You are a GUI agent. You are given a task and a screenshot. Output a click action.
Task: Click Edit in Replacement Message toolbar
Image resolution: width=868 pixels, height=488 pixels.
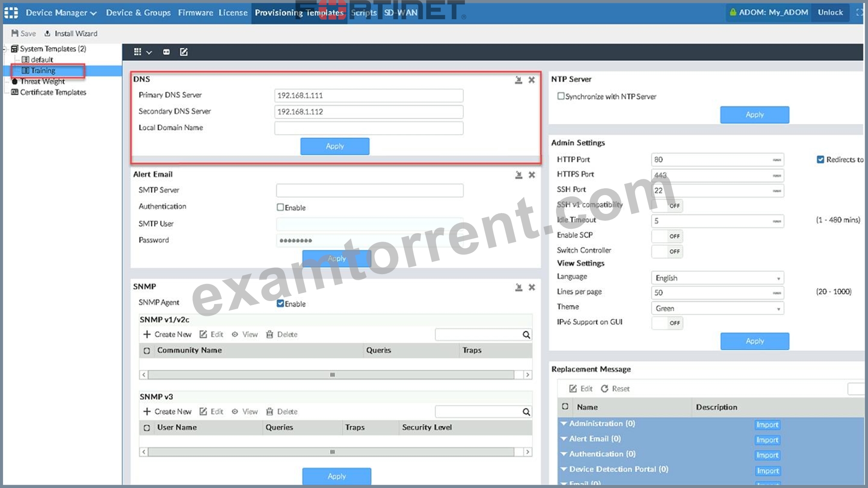(581, 389)
